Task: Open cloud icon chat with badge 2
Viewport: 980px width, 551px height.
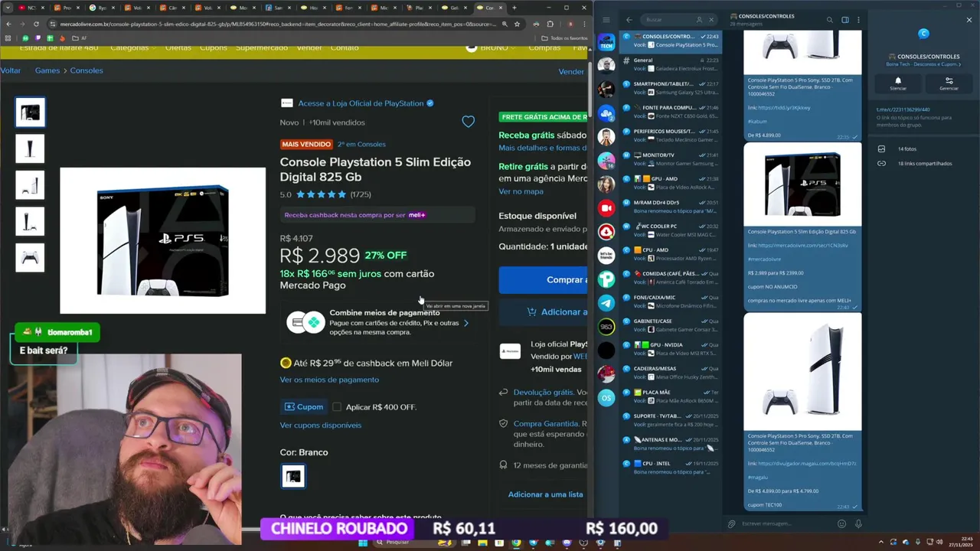Action: [606, 113]
